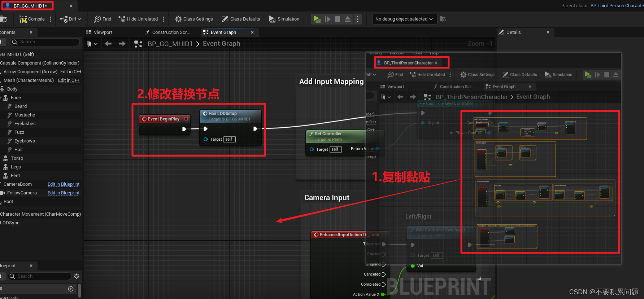Select the Eyebrows component

(25, 141)
